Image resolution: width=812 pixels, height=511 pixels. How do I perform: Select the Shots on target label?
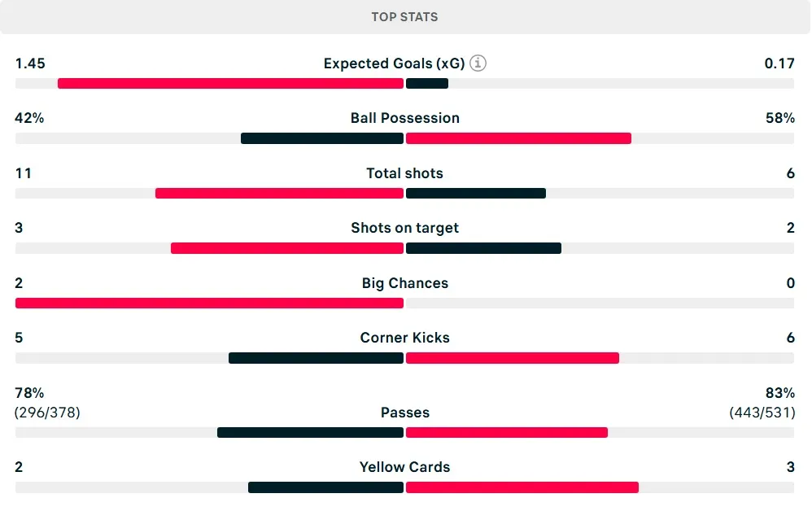[405, 228]
